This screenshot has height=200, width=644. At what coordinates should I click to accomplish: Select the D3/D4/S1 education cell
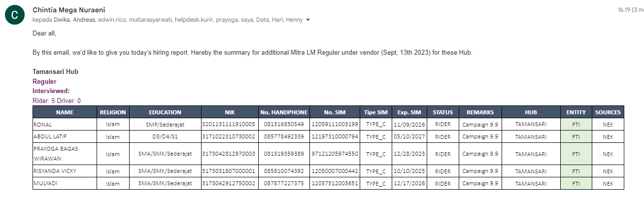click(165, 136)
